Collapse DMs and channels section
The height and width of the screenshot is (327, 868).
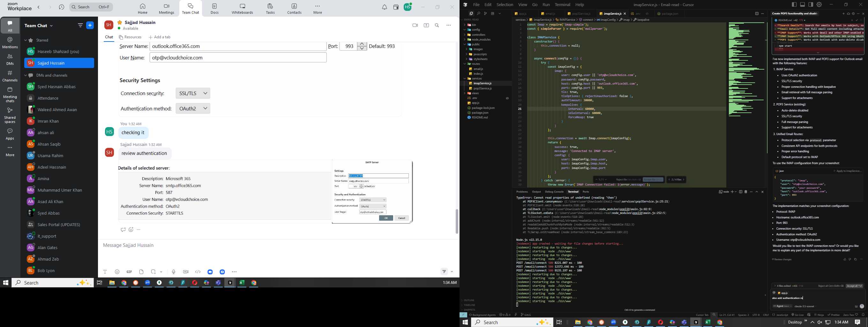(x=26, y=75)
